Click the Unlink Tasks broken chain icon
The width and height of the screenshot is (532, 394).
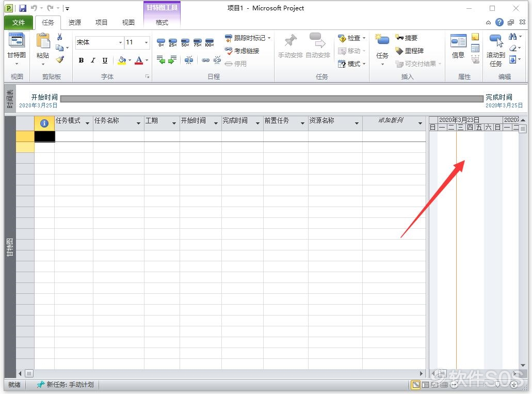point(217,60)
